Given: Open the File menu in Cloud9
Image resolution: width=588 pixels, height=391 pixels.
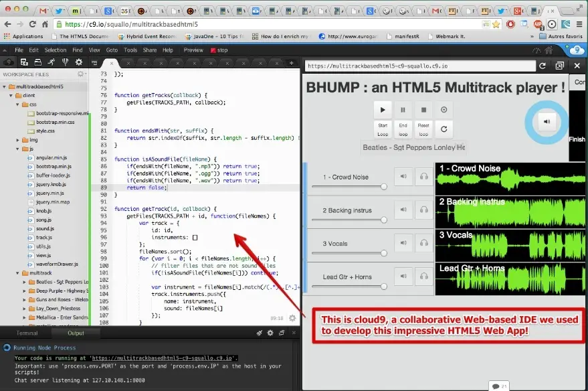Looking at the screenshot, I should pyautogui.click(x=19, y=50).
